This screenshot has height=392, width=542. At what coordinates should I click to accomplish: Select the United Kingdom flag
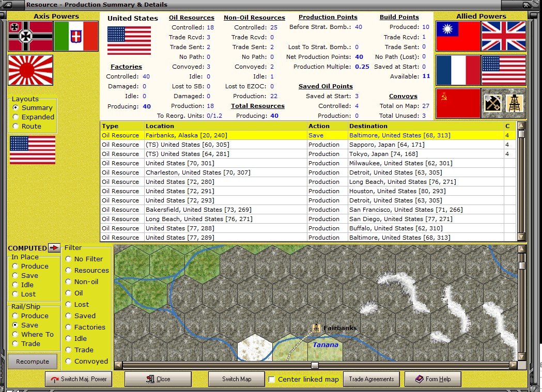(x=504, y=36)
